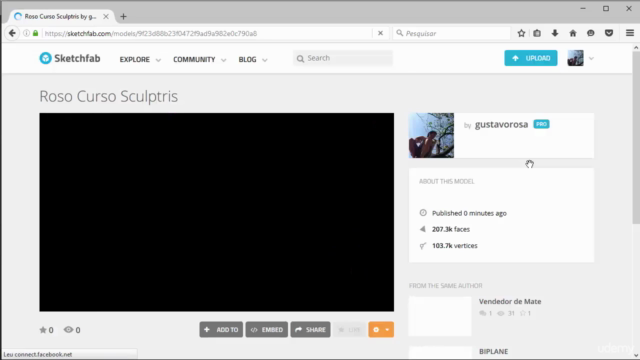Click the black 3D model viewer
This screenshot has width=640, height=360.
[x=217, y=212]
